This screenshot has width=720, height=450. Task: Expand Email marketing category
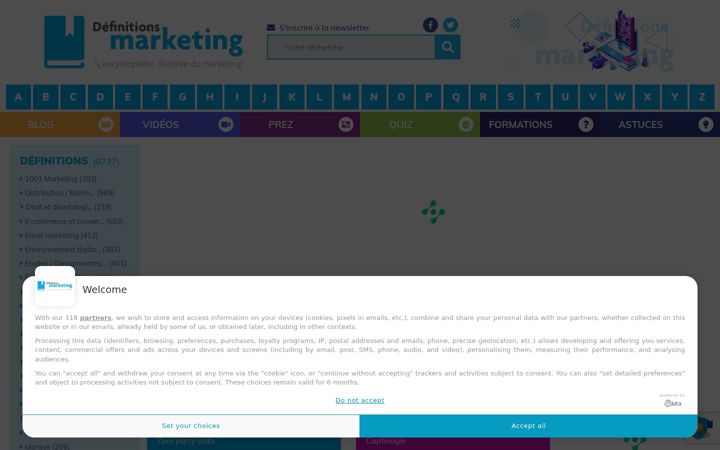pyautogui.click(x=59, y=236)
